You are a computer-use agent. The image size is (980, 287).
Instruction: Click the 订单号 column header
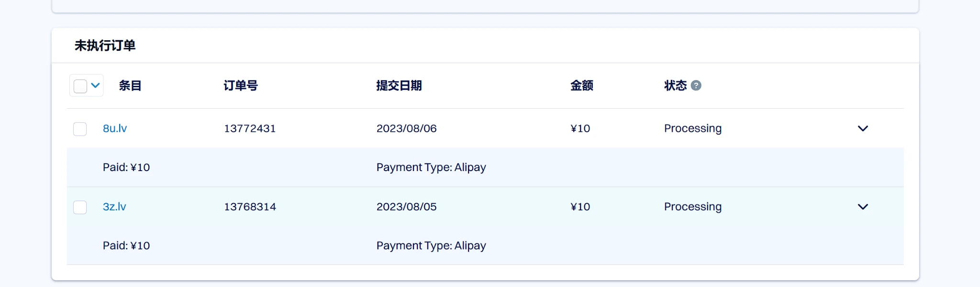tap(241, 86)
